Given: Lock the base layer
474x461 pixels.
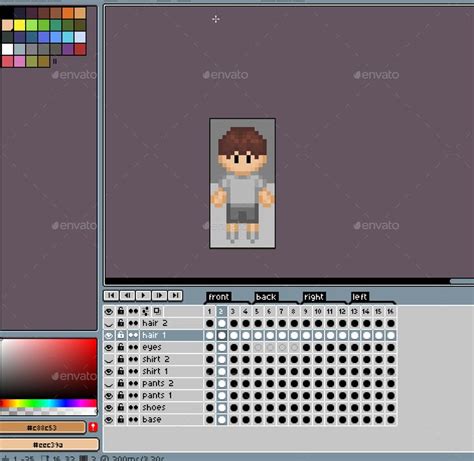Looking at the screenshot, I should 121,419.
